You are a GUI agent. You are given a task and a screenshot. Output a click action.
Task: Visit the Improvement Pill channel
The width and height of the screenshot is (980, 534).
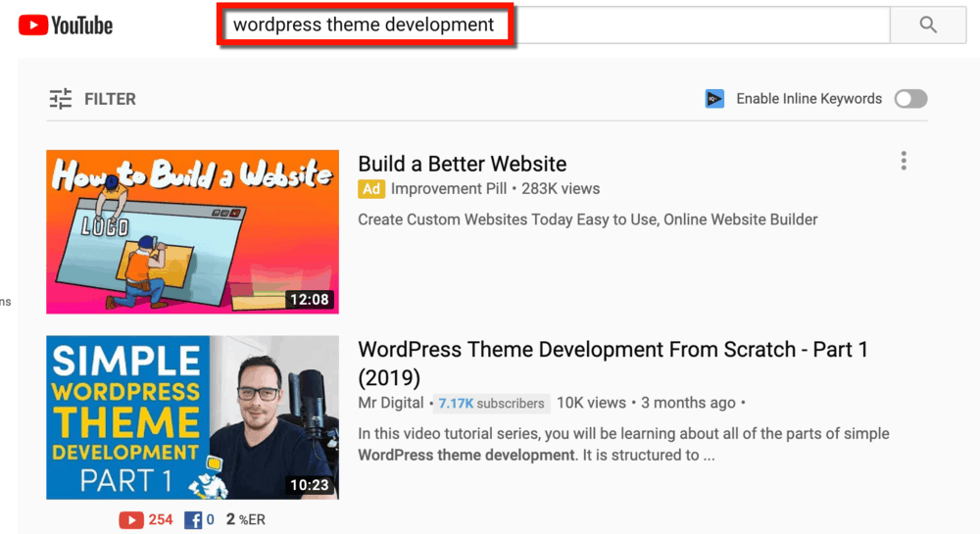coord(449,189)
